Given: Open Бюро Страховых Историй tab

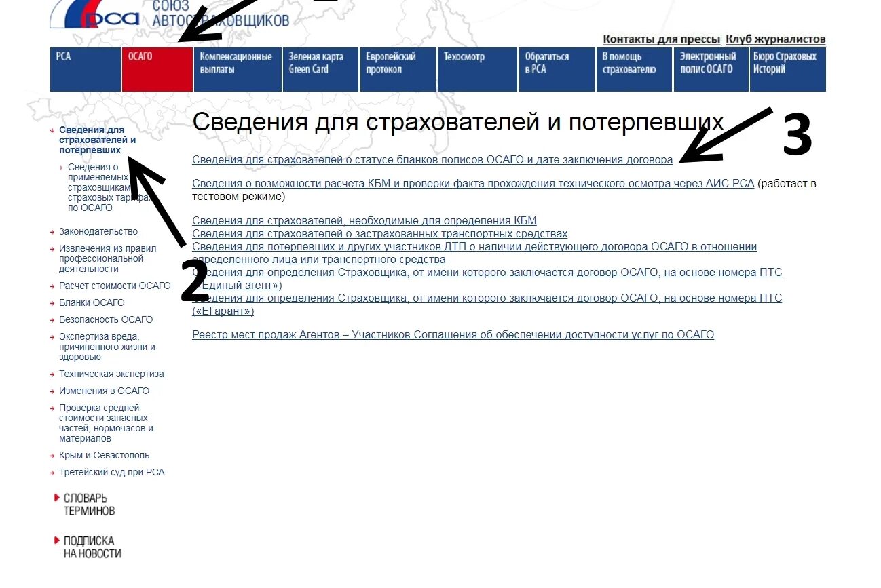Looking at the screenshot, I should point(787,69).
